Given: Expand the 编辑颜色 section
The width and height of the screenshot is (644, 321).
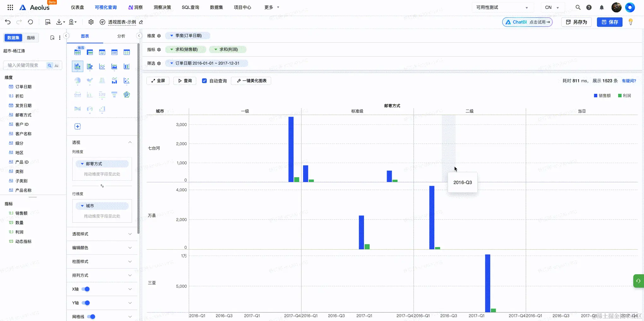Looking at the screenshot, I should [x=102, y=248].
